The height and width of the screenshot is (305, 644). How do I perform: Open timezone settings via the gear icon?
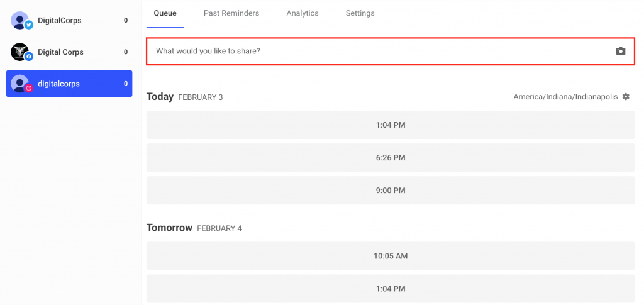point(626,97)
